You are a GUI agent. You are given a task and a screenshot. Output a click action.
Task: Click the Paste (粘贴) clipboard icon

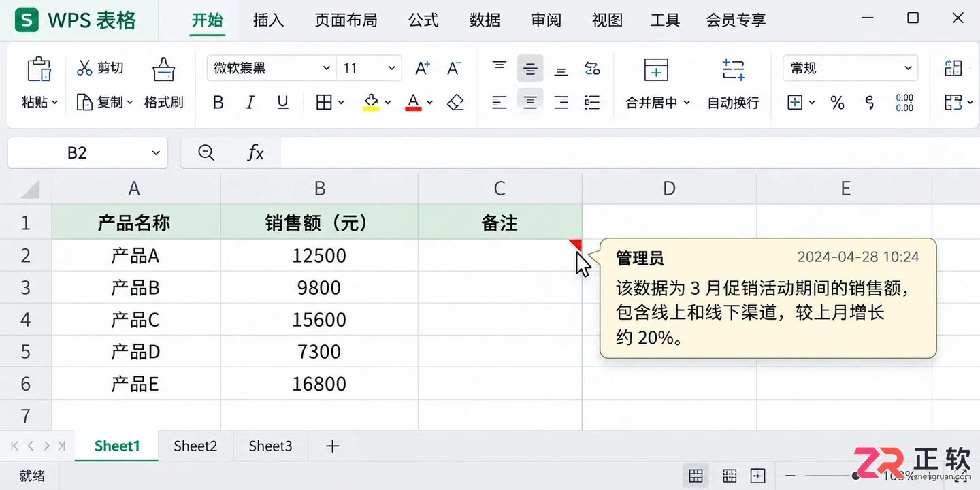pyautogui.click(x=39, y=69)
